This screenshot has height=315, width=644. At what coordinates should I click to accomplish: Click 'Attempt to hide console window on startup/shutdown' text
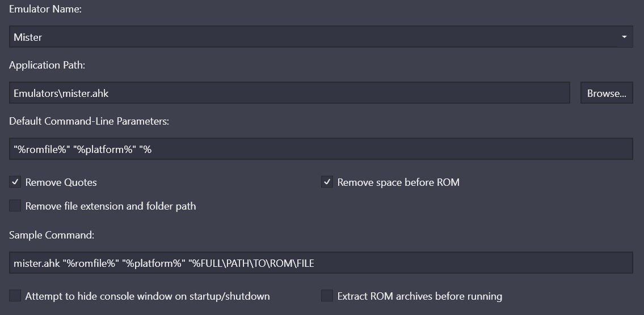(x=148, y=296)
